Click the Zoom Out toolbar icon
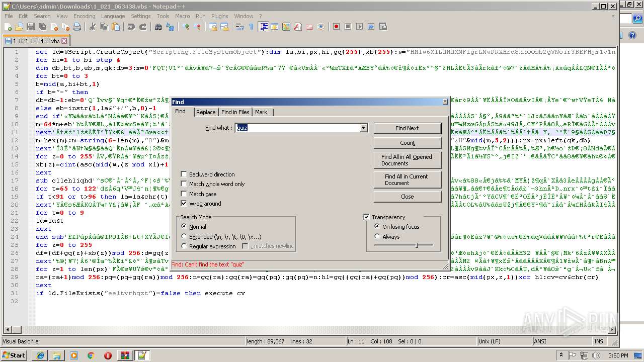This screenshot has width=644, height=362. [197, 27]
